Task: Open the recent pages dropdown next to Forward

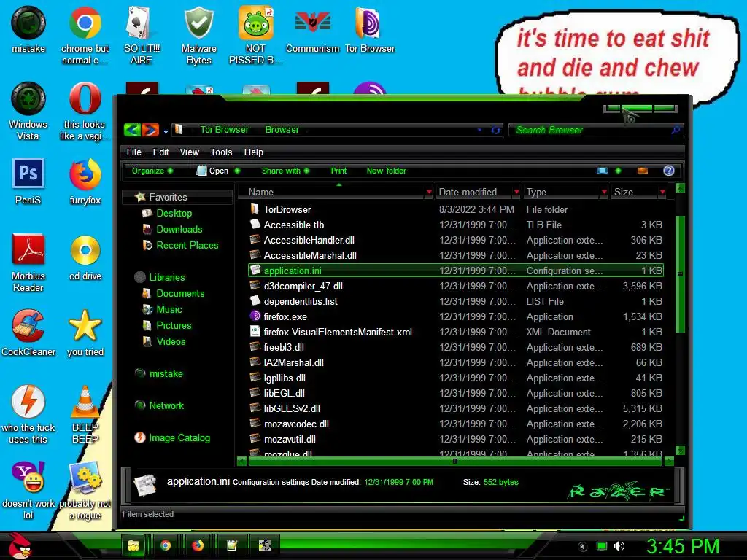Action: pos(166,131)
